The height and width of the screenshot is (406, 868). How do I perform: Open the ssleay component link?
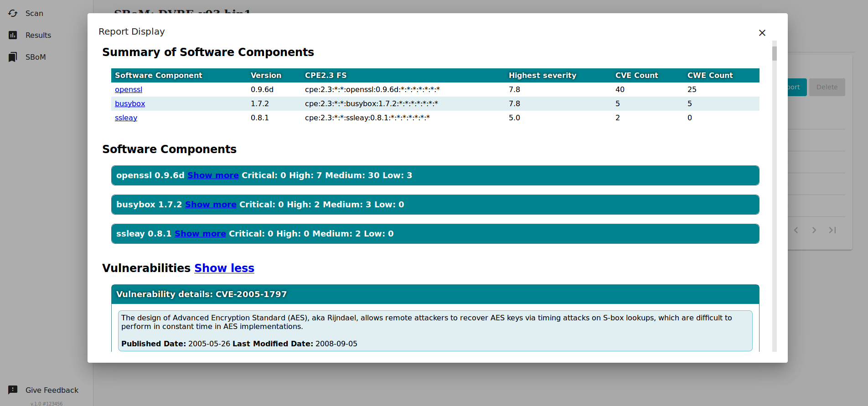tap(126, 118)
